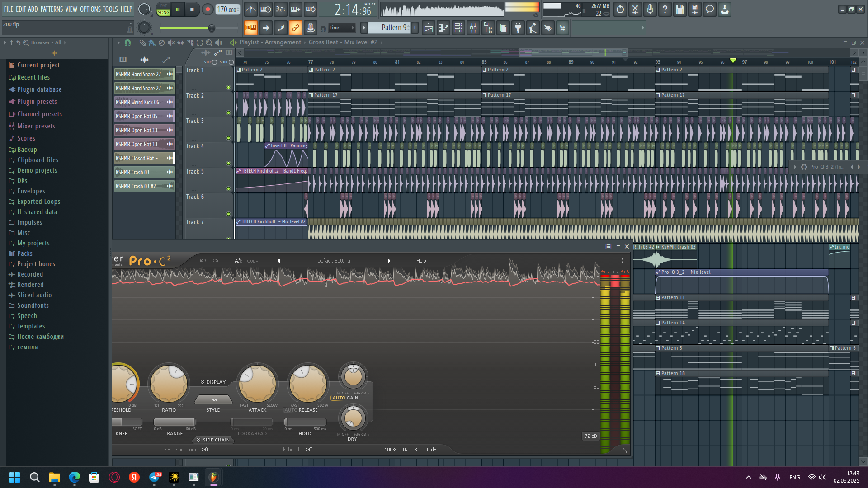Screen dimensions: 868x488
Task: Expand the DISPLAY section in Pro-C 2
Action: (x=213, y=382)
